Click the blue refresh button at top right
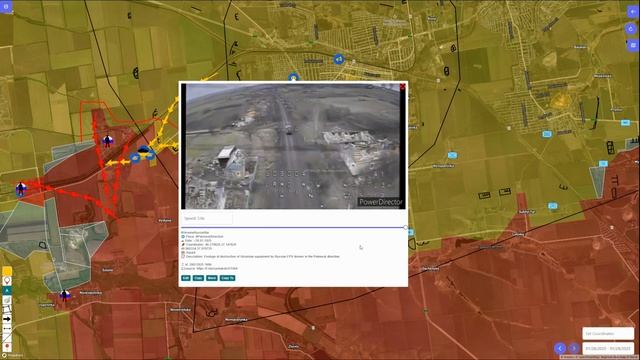 click(x=631, y=29)
